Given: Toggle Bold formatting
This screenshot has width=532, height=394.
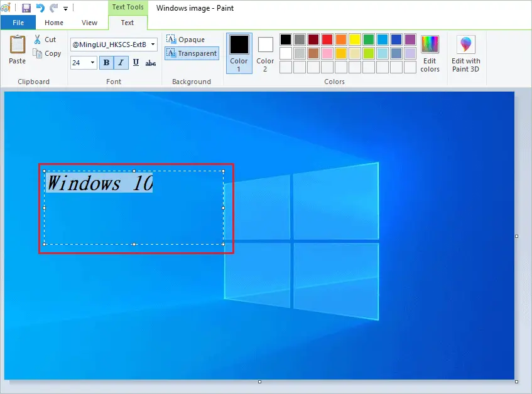Looking at the screenshot, I should 106,63.
